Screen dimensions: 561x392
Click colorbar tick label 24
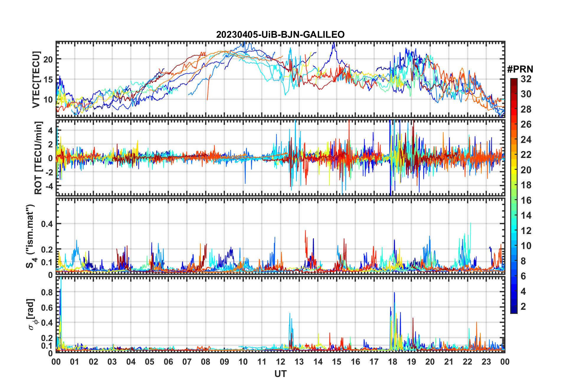tap(526, 140)
